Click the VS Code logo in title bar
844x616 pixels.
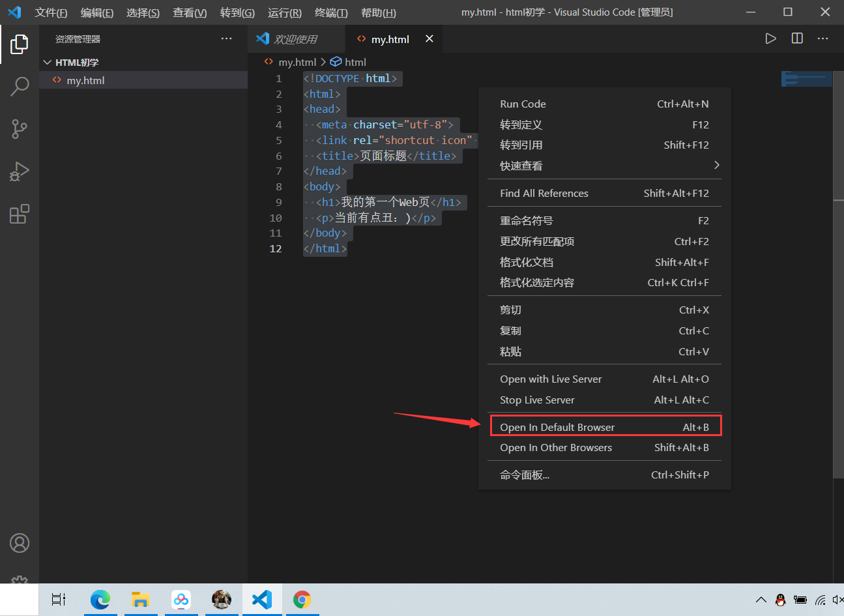click(x=14, y=12)
